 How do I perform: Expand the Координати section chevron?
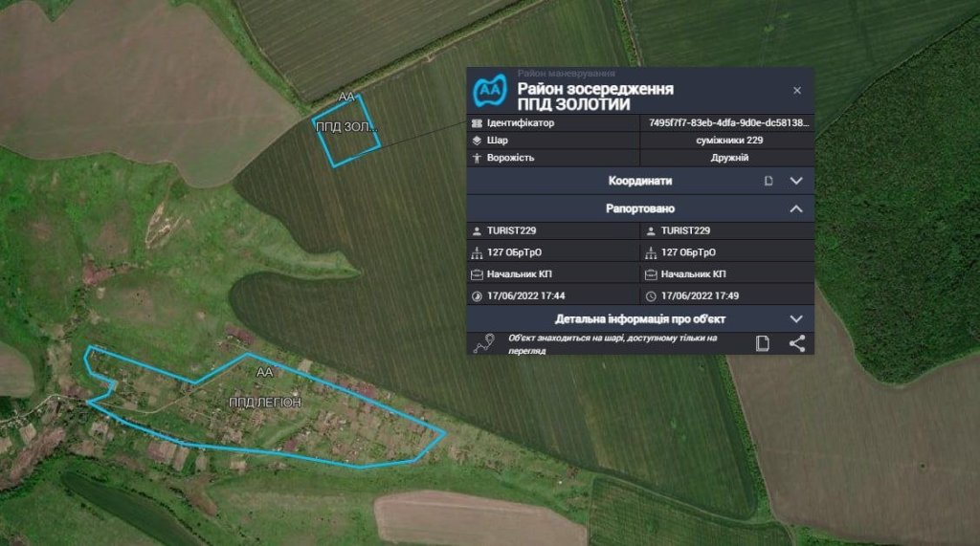796,181
